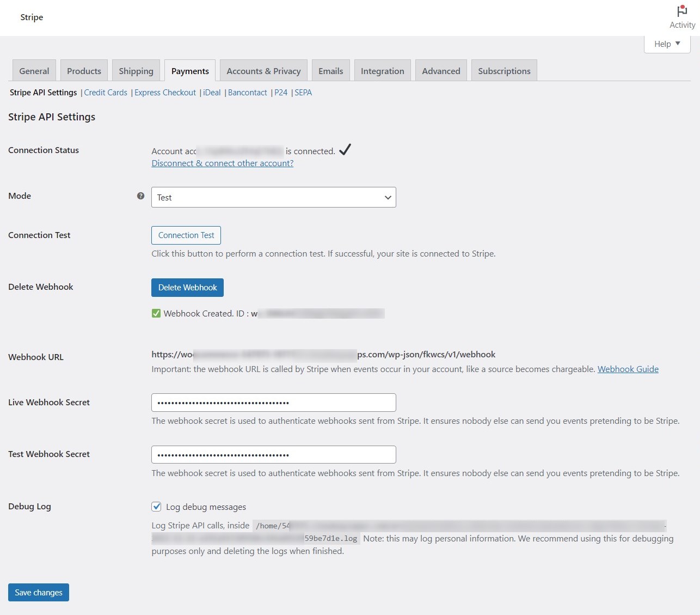The image size is (700, 615).
Task: Expand the Help dropdown
Action: tap(667, 44)
